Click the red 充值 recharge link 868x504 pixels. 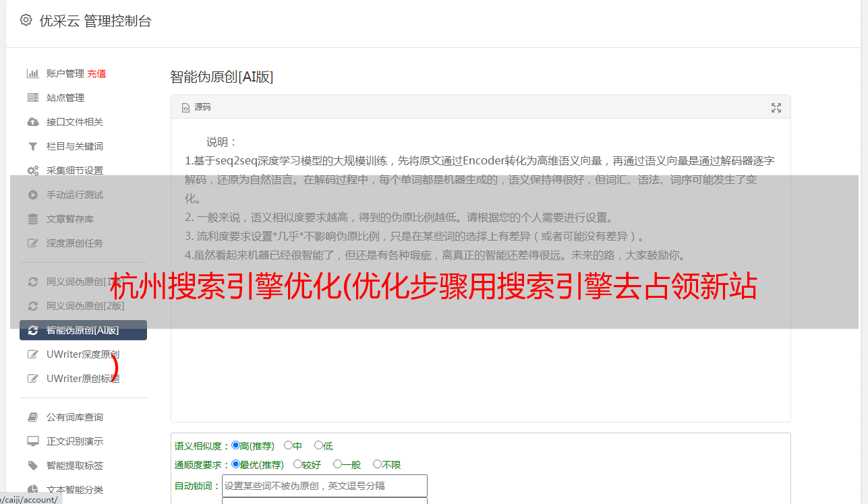click(x=96, y=73)
